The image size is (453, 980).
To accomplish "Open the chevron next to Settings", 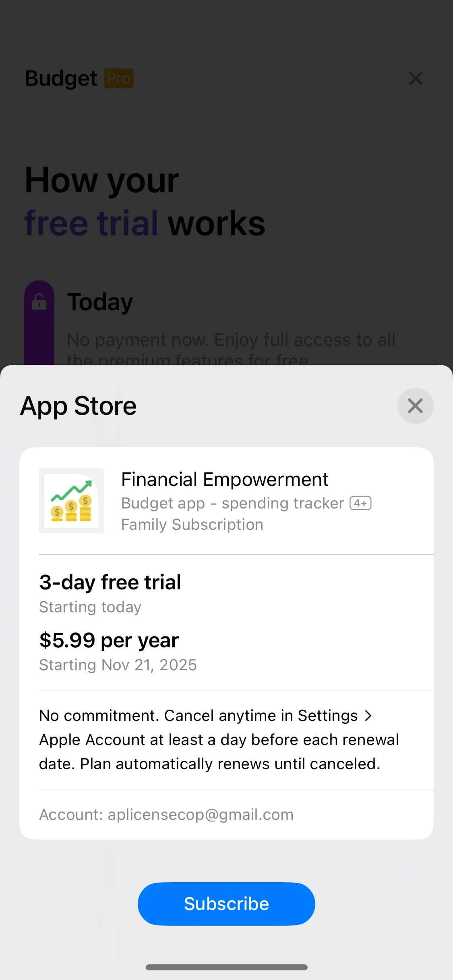I will coord(368,716).
